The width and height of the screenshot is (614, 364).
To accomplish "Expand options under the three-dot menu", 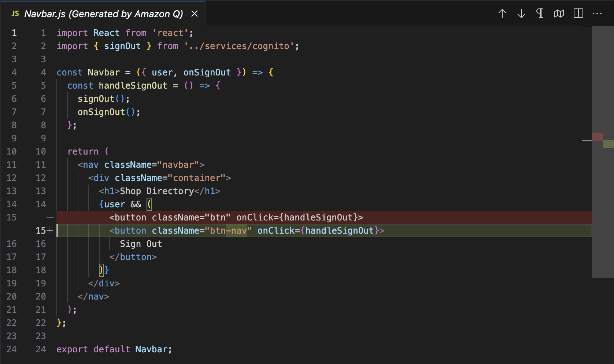I will click(x=598, y=14).
